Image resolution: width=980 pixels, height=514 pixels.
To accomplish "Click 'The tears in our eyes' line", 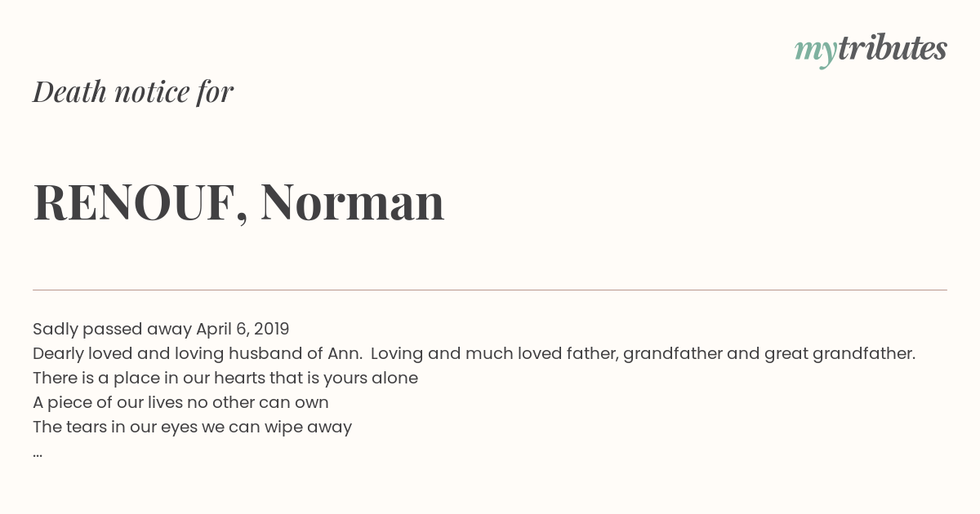I will pos(192,427).
